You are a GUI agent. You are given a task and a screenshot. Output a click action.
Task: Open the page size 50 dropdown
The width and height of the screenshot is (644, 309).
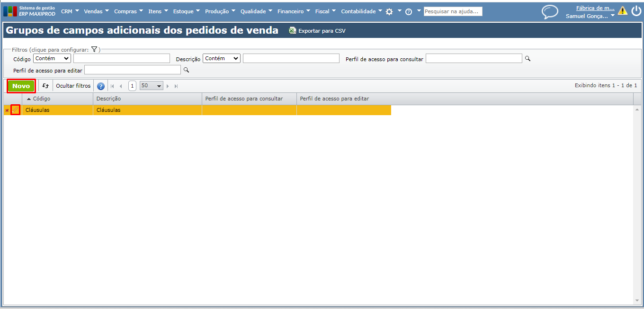point(151,86)
